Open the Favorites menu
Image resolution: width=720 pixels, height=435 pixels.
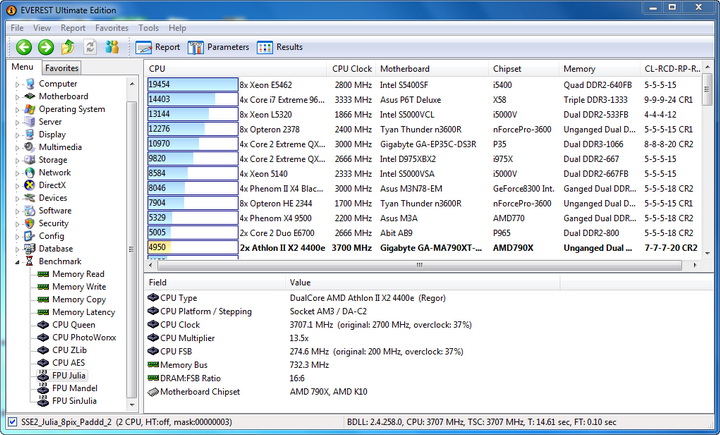click(112, 28)
